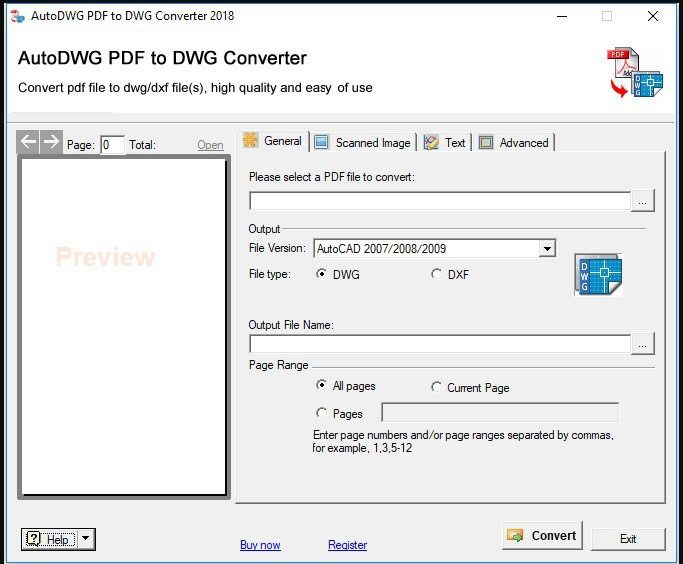Choose All pages option

pos(345,385)
